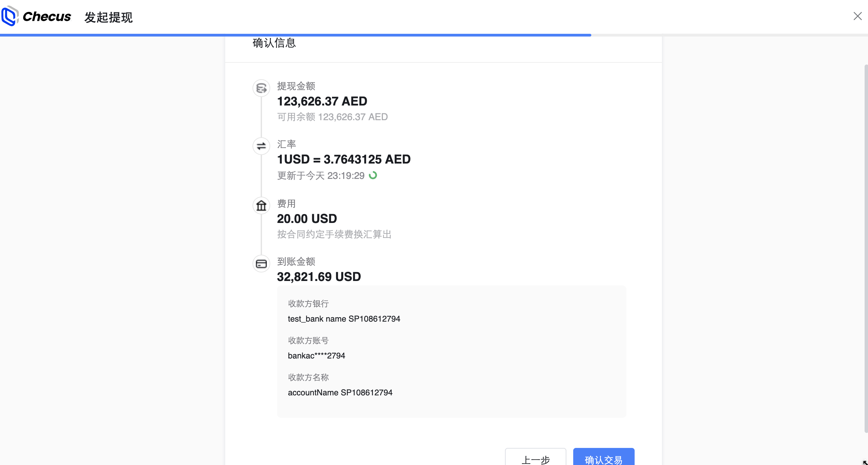Click the green refresh rate icon

coord(373,175)
